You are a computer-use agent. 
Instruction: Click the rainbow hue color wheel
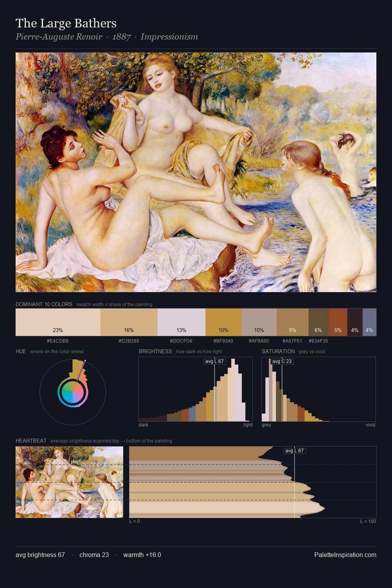[73, 392]
